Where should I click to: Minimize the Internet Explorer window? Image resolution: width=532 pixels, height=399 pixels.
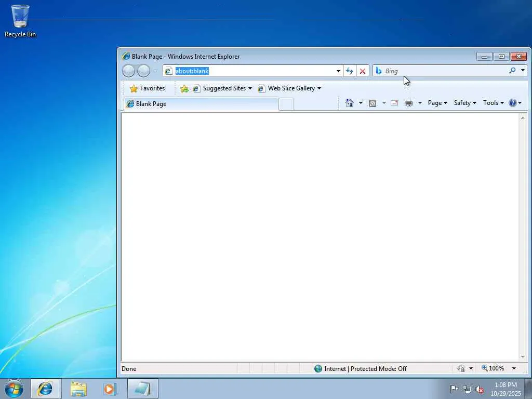tap(485, 56)
